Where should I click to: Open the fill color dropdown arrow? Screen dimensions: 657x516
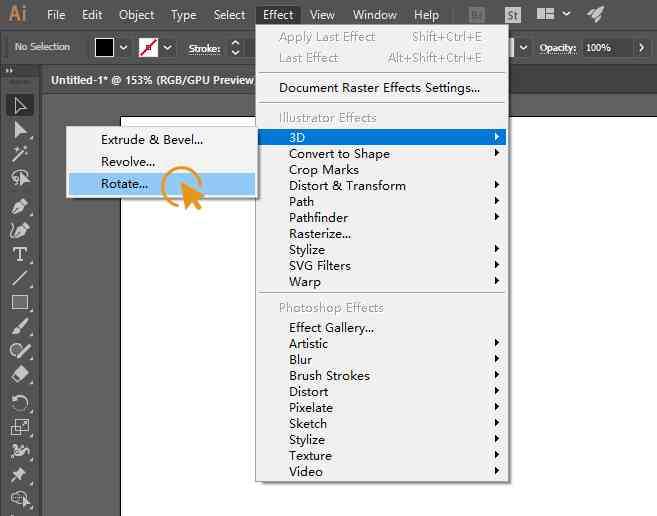[x=124, y=48]
